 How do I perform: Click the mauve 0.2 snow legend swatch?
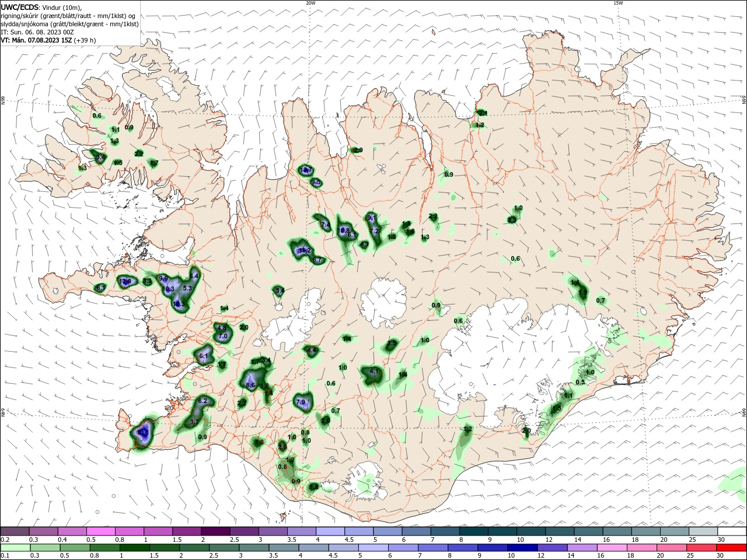click(x=15, y=531)
